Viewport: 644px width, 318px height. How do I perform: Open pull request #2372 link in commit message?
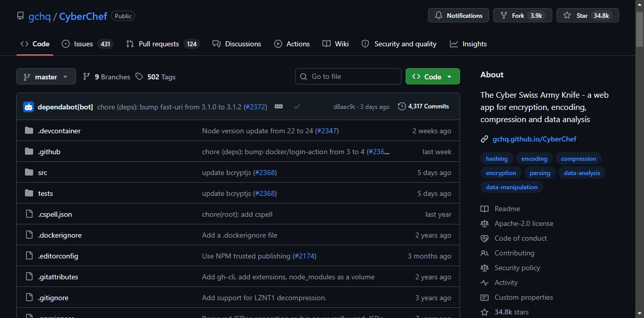coord(255,107)
